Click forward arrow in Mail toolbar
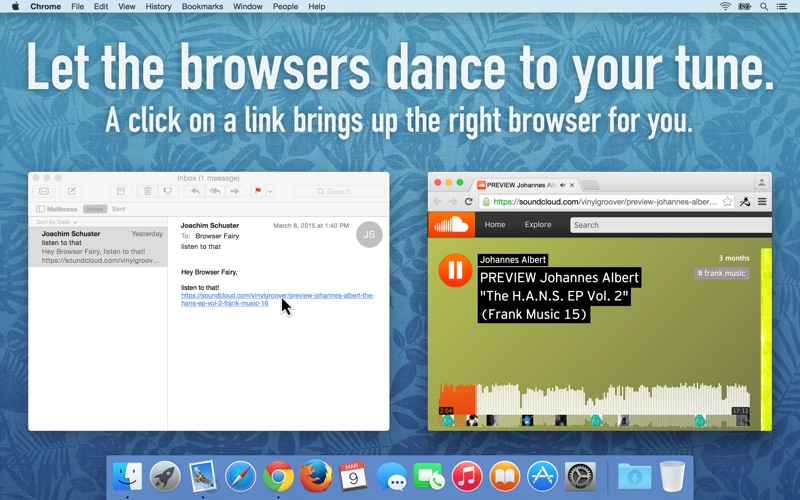 235,191
